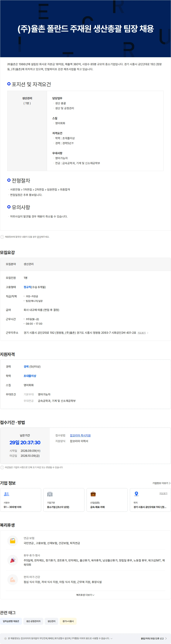Viewport: 171px width, 644px height.
Task: Click the remaining time 29일 countdown
Action: pos(25,442)
